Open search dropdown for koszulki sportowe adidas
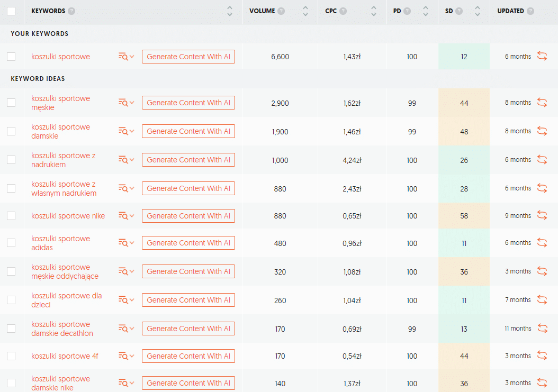 point(127,243)
